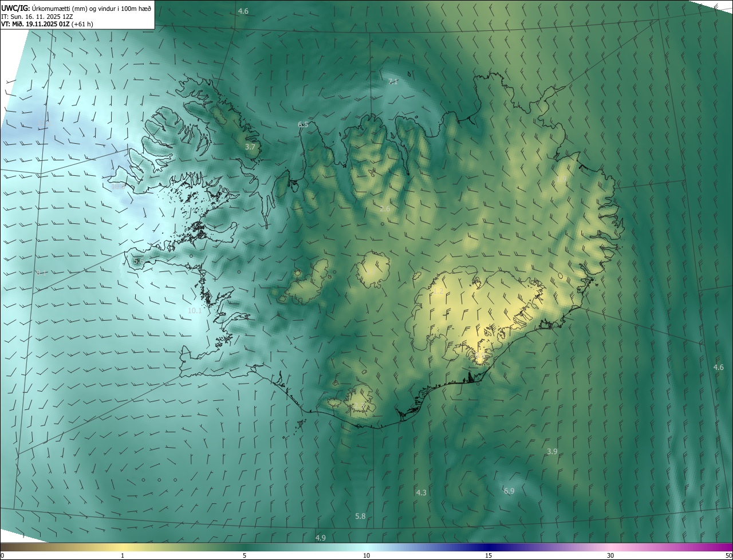Click the 10.1 value in Faxaflói bay
Image resolution: width=733 pixels, height=560 pixels.
point(195,311)
